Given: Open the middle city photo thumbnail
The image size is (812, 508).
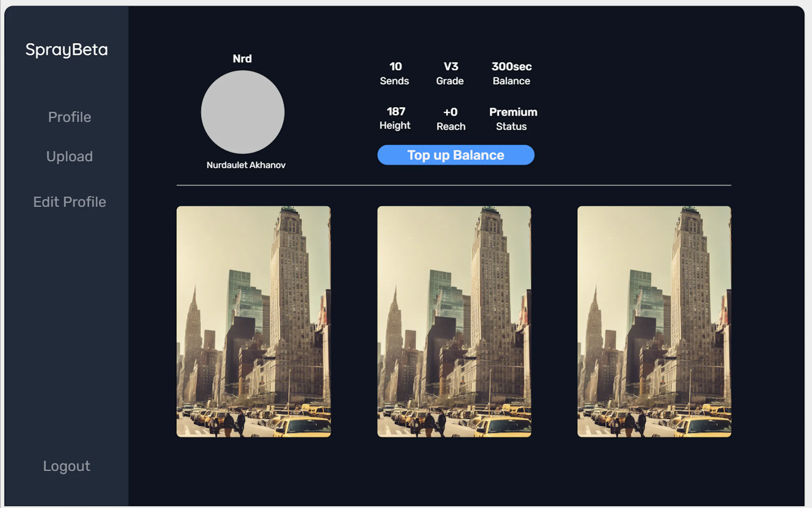Looking at the screenshot, I should coord(454,321).
